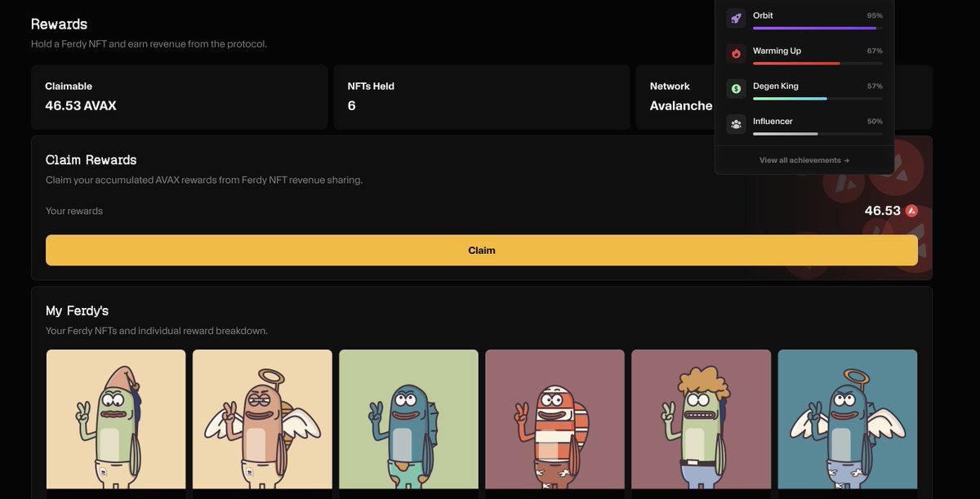The image size is (980, 499).
Task: Click the Degen King achievement label
Action: tap(776, 86)
